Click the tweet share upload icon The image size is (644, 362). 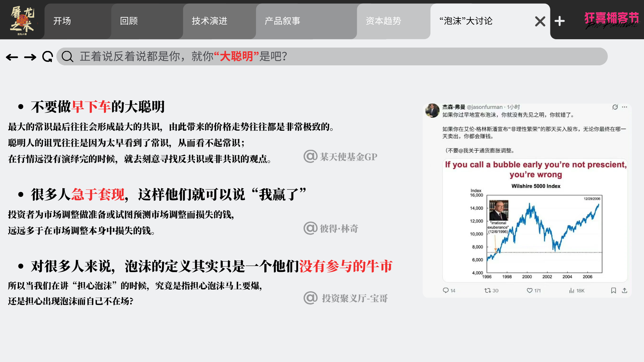tap(625, 290)
